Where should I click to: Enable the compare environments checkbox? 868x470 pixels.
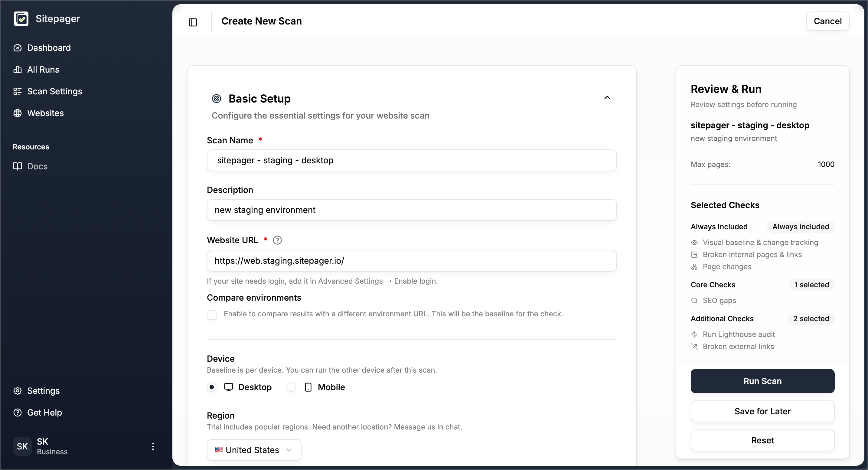(x=212, y=315)
